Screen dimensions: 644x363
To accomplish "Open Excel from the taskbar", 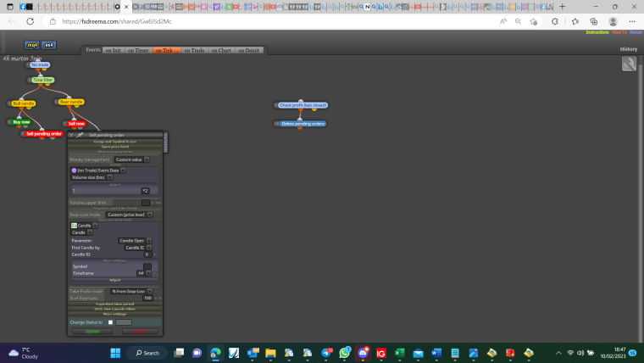I will (400, 353).
